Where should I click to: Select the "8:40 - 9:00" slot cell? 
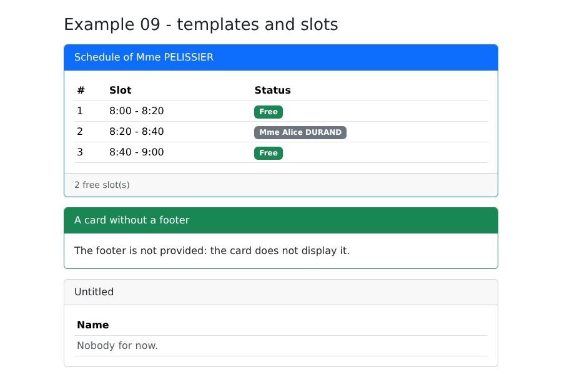click(x=137, y=152)
